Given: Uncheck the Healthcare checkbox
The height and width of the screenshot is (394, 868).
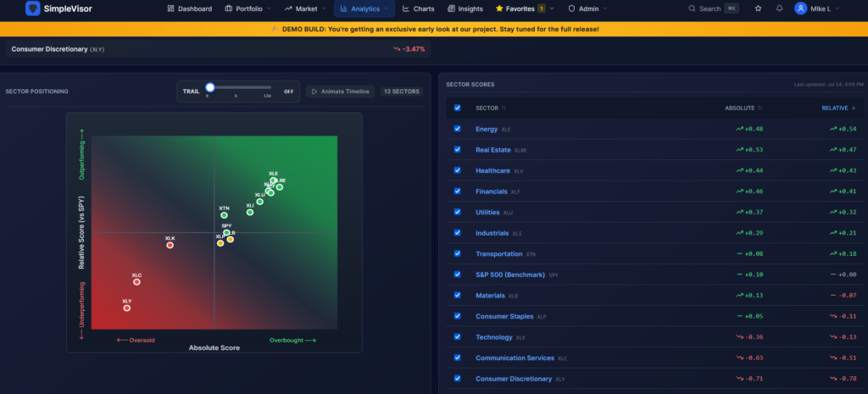Looking at the screenshot, I should [457, 169].
